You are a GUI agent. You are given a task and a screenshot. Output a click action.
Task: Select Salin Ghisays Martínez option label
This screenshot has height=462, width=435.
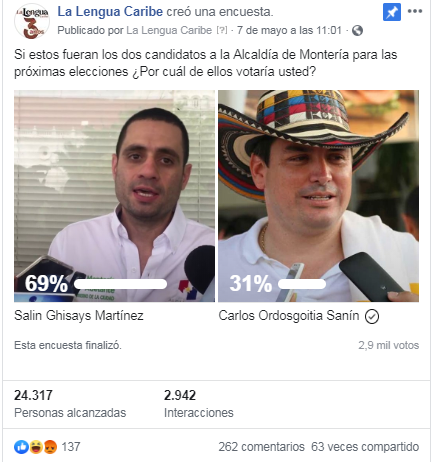coord(79,316)
